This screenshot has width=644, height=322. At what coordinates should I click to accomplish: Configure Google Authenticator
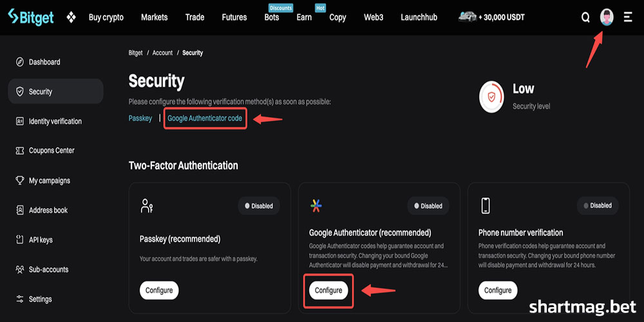[328, 290]
